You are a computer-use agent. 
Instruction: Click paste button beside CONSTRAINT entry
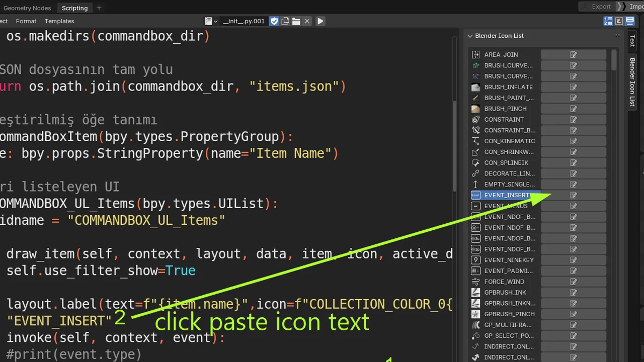tap(573, 120)
